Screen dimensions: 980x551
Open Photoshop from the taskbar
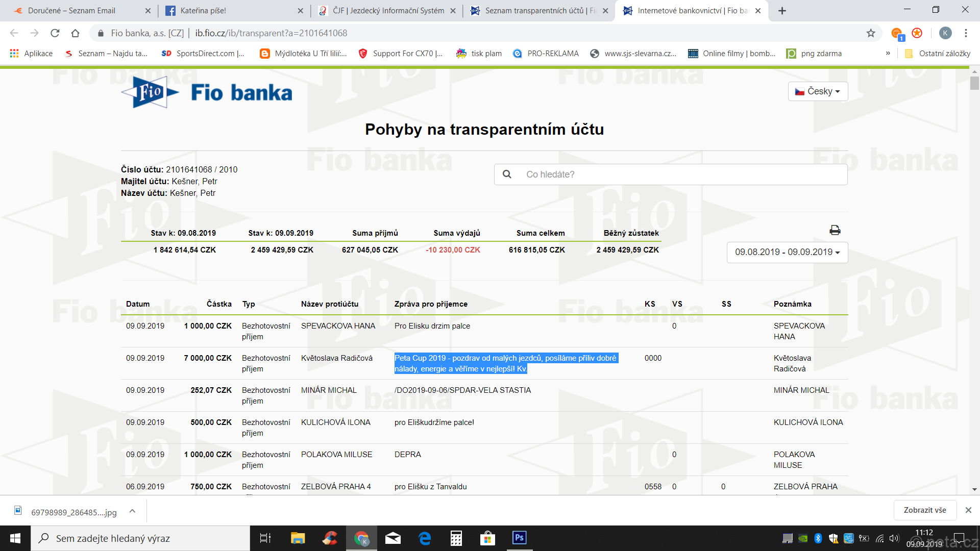519,538
